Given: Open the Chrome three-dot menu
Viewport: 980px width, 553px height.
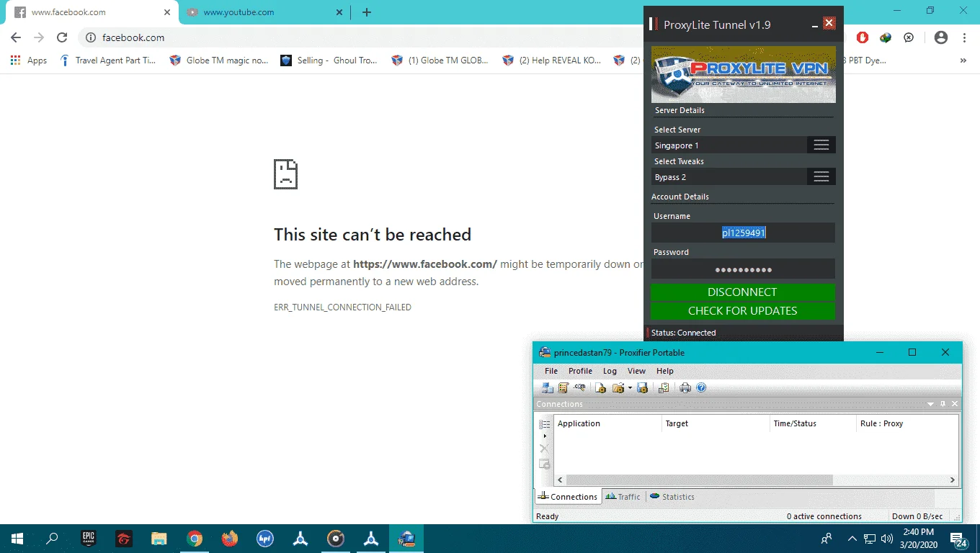Looking at the screenshot, I should (x=964, y=37).
